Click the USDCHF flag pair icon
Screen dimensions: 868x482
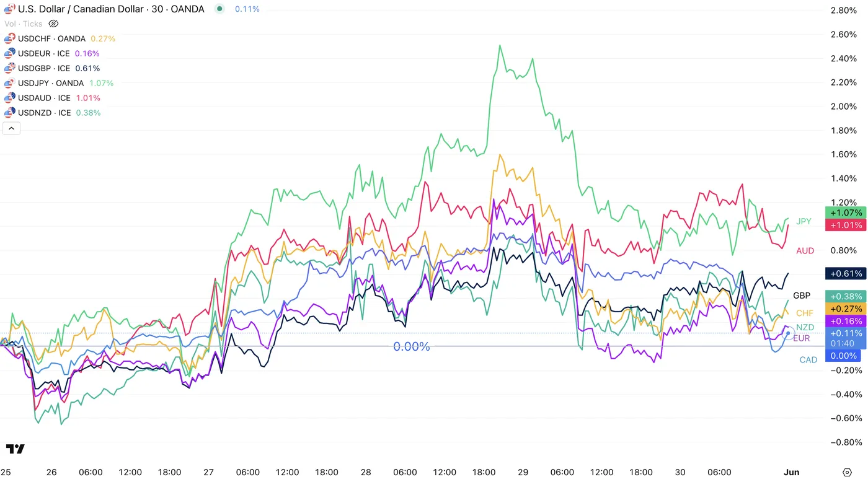pos(10,38)
